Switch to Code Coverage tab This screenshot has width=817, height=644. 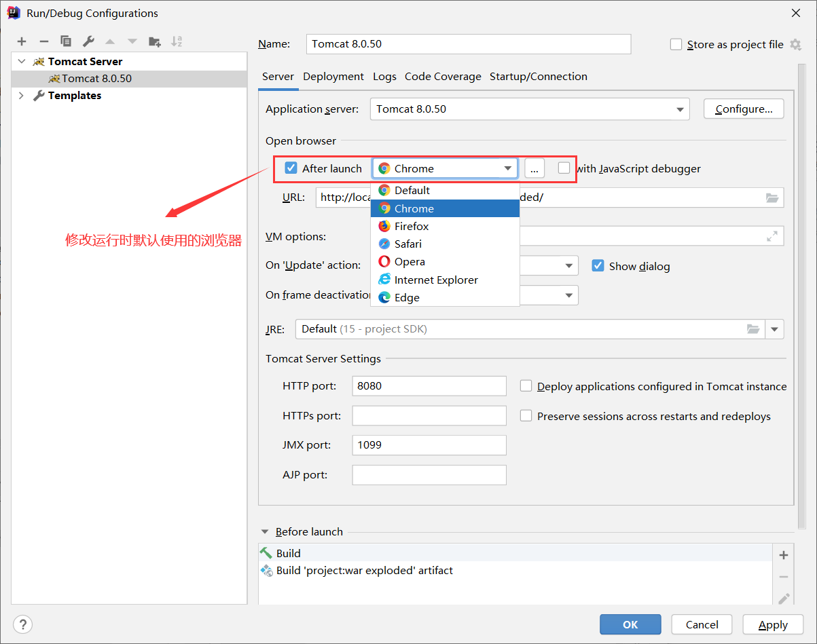(x=443, y=77)
